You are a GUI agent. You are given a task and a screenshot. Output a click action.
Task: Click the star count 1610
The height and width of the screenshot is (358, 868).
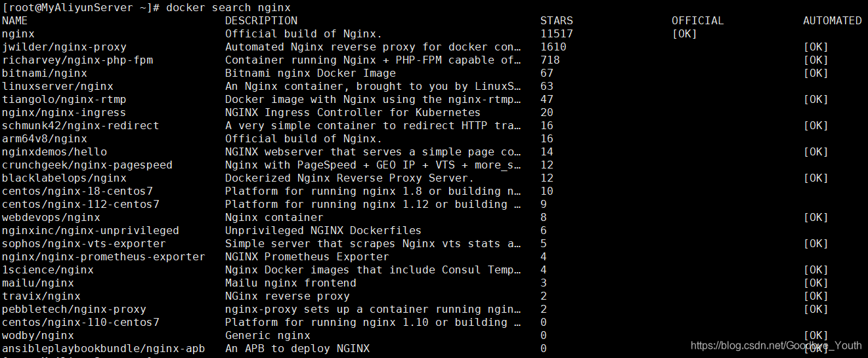[x=553, y=47]
